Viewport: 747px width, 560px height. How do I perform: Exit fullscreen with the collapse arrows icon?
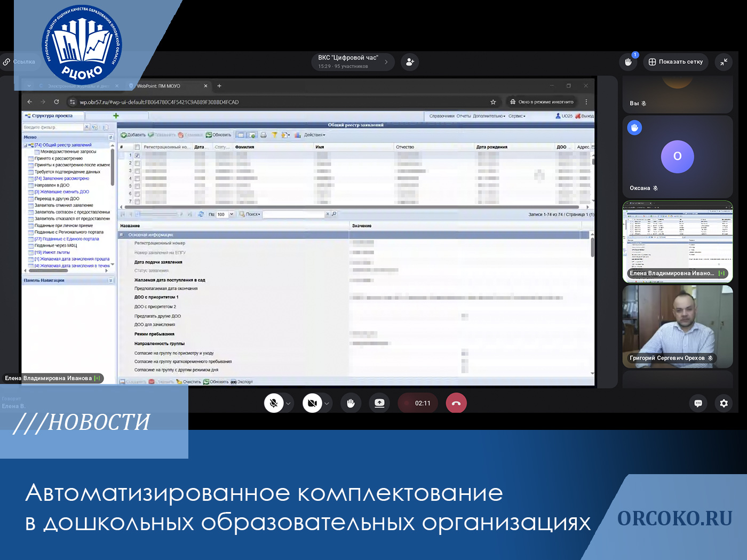click(x=724, y=62)
